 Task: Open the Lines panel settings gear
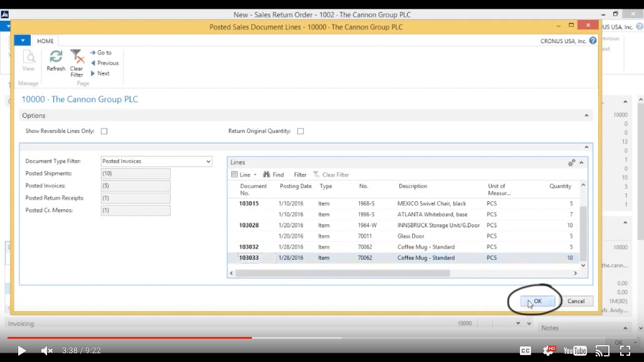click(x=571, y=163)
